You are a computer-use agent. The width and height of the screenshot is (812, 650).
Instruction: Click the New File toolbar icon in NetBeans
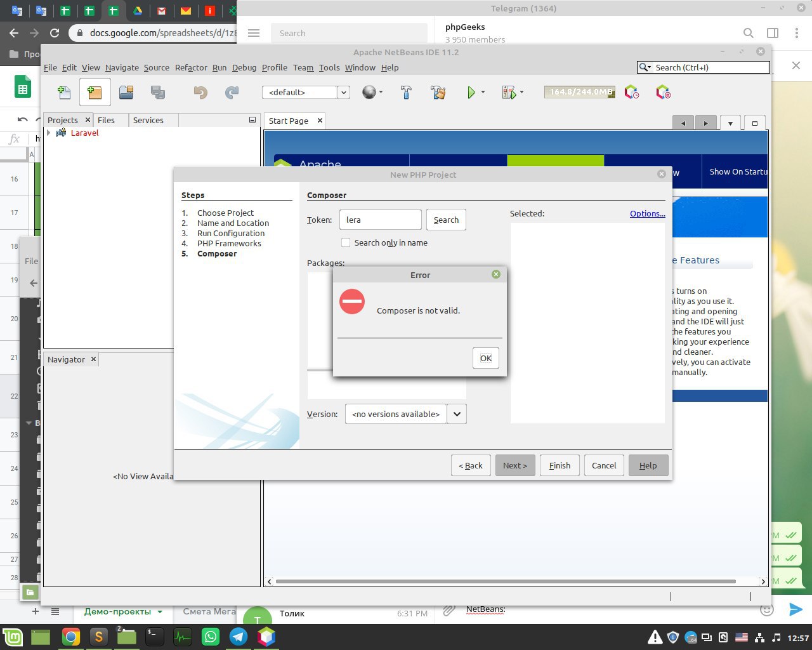pyautogui.click(x=64, y=93)
